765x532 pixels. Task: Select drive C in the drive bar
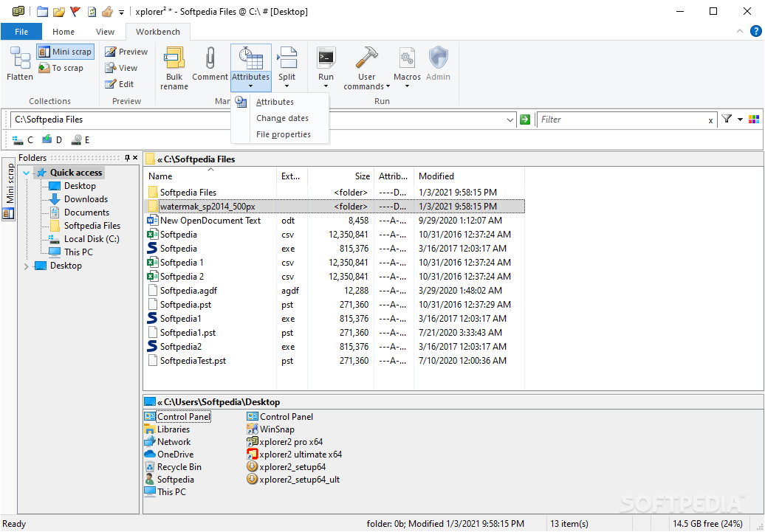click(x=23, y=140)
